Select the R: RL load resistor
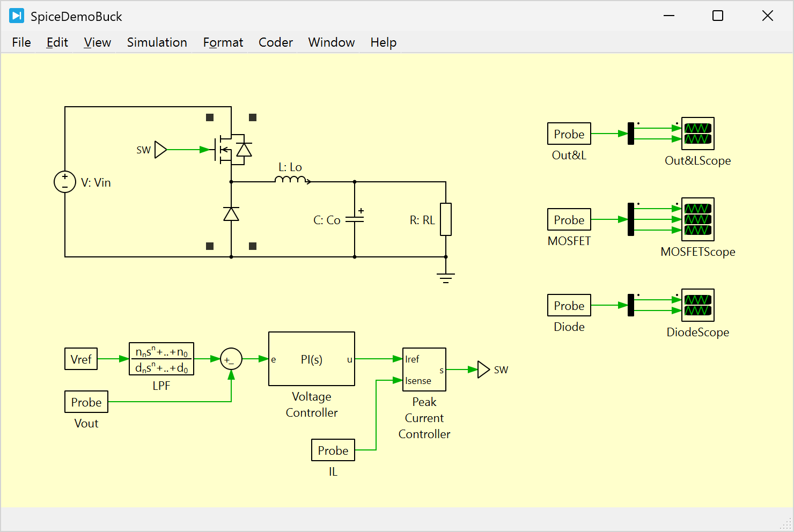Image resolution: width=794 pixels, height=532 pixels. coord(445,219)
